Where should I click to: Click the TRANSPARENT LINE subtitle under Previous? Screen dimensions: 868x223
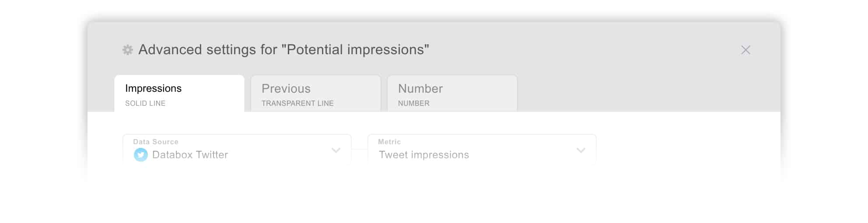coord(297,103)
